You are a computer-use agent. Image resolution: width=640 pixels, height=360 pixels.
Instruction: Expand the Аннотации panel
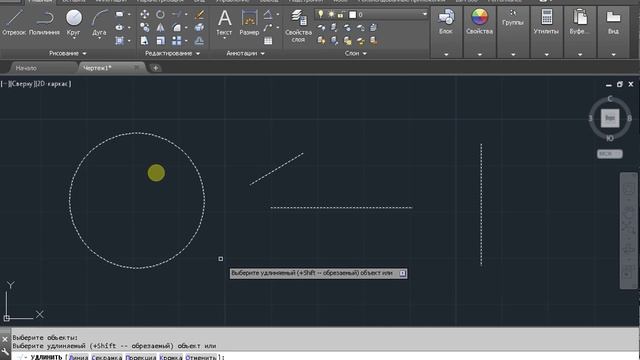pos(245,53)
